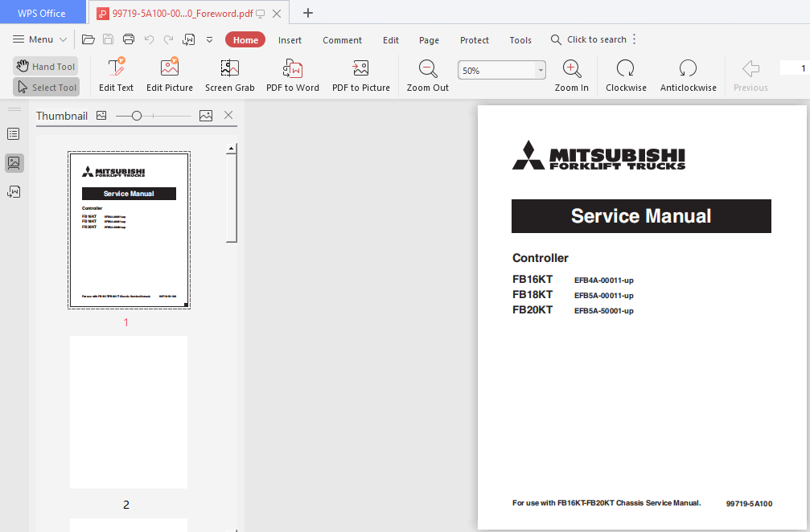810x532 pixels.
Task: Rotate page Clockwise
Action: click(626, 75)
